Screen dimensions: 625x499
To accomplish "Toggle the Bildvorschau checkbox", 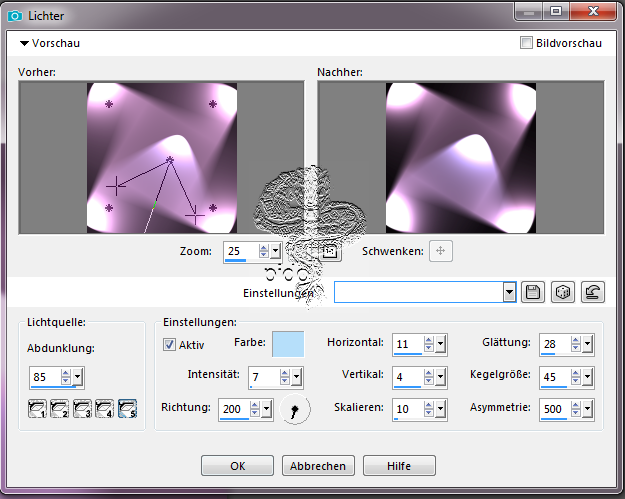I will pyautogui.click(x=526, y=44).
